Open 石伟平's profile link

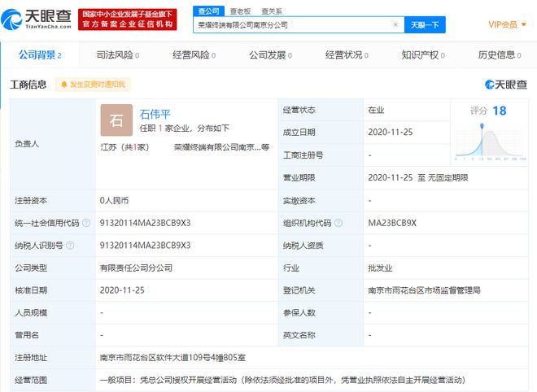[x=155, y=114]
